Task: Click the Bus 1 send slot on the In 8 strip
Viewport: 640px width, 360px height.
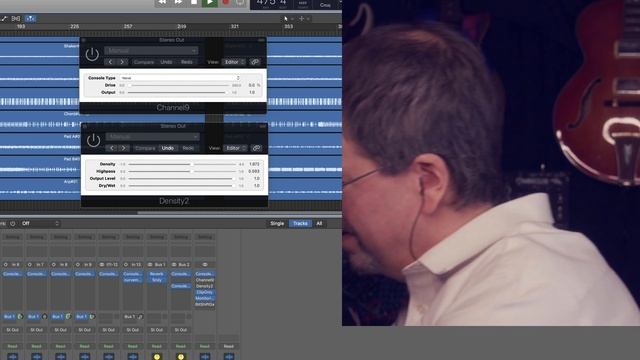Action: pos(57,317)
